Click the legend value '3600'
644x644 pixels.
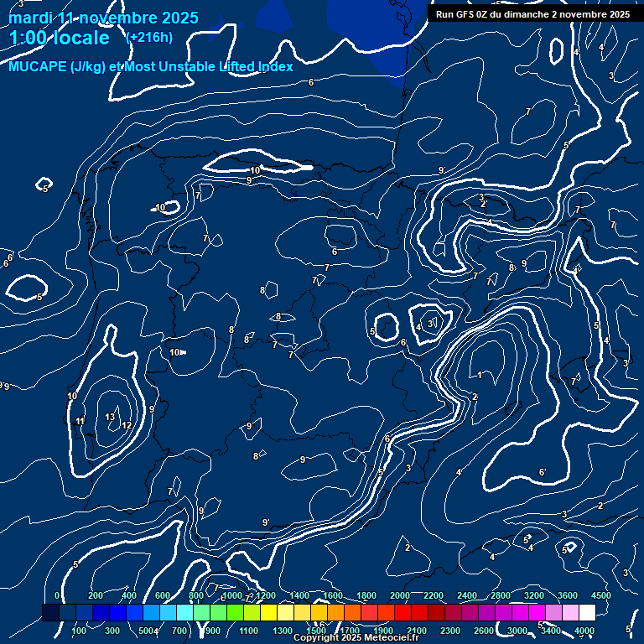(568, 595)
